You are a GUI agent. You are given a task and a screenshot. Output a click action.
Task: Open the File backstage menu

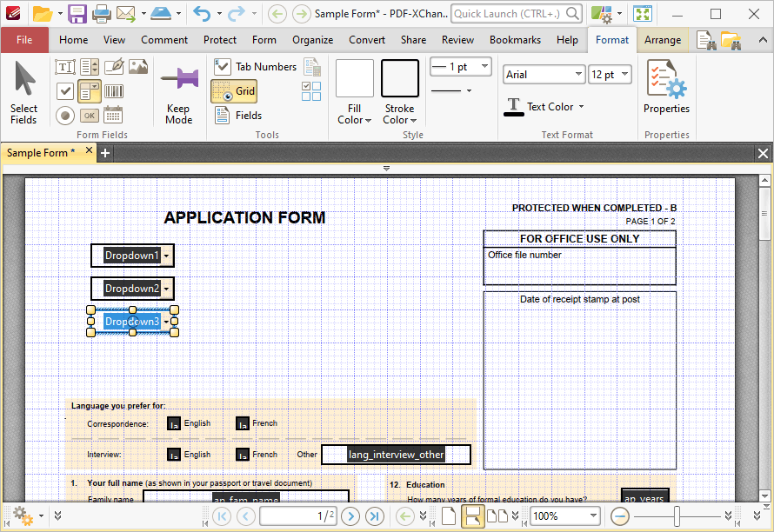point(24,39)
